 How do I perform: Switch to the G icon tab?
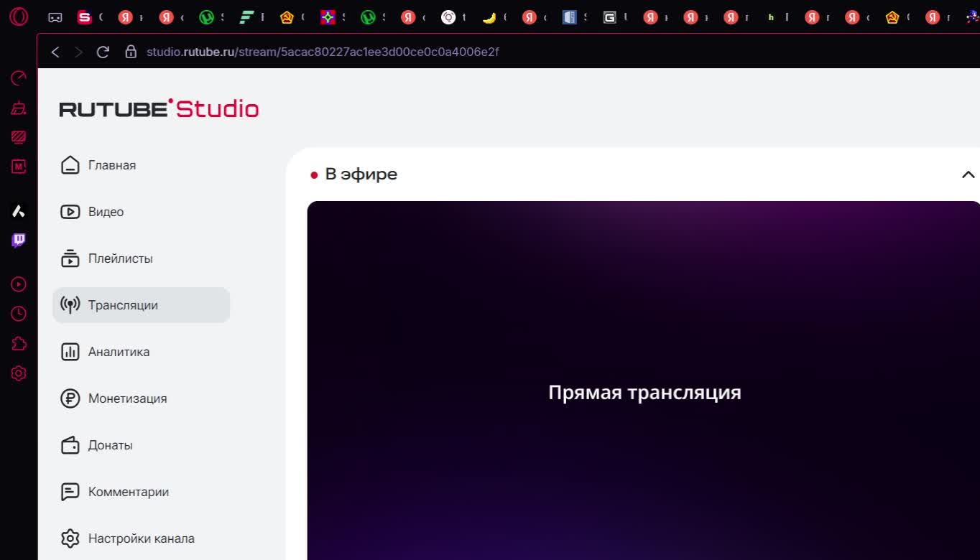click(x=610, y=18)
